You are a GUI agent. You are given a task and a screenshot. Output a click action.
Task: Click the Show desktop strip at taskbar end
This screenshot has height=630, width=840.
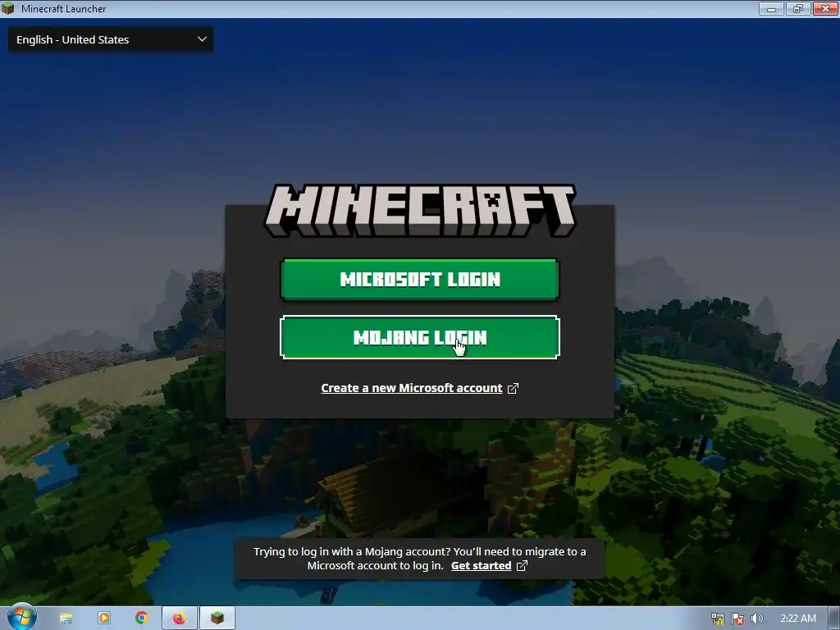833,619
